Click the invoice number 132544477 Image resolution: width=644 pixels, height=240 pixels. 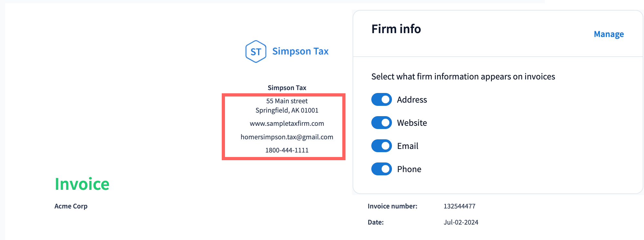coord(459,206)
